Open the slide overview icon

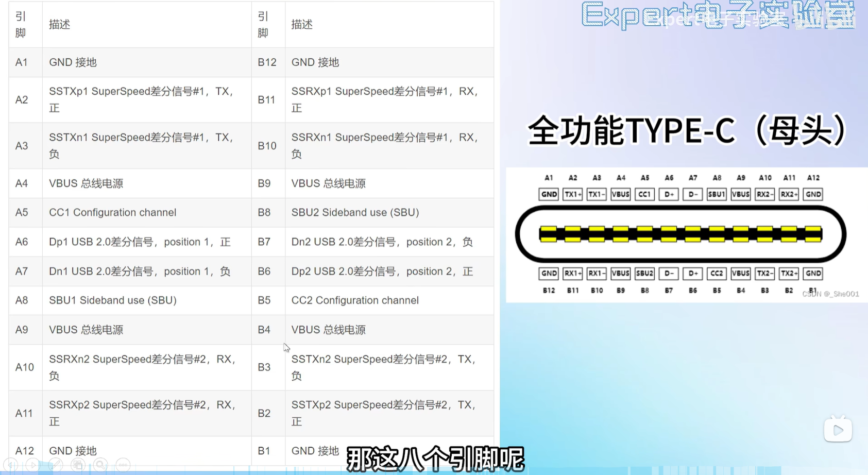point(78,465)
